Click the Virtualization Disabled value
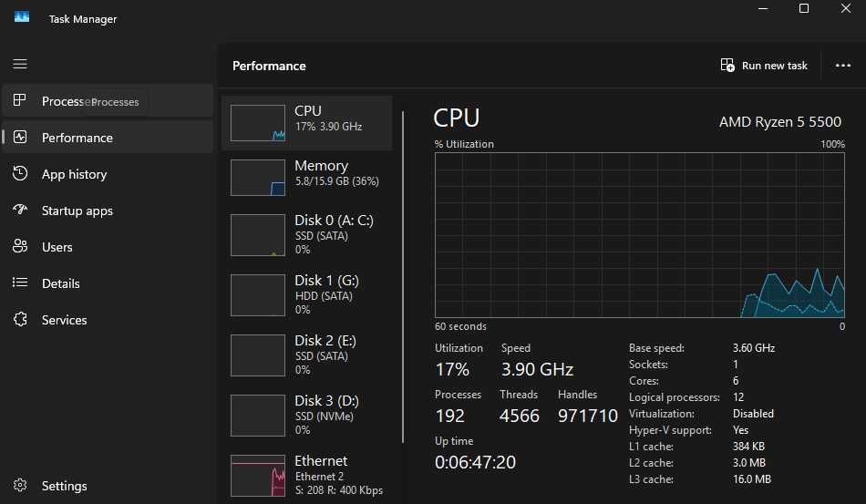Screen dimensions: 866x504 tap(753, 414)
